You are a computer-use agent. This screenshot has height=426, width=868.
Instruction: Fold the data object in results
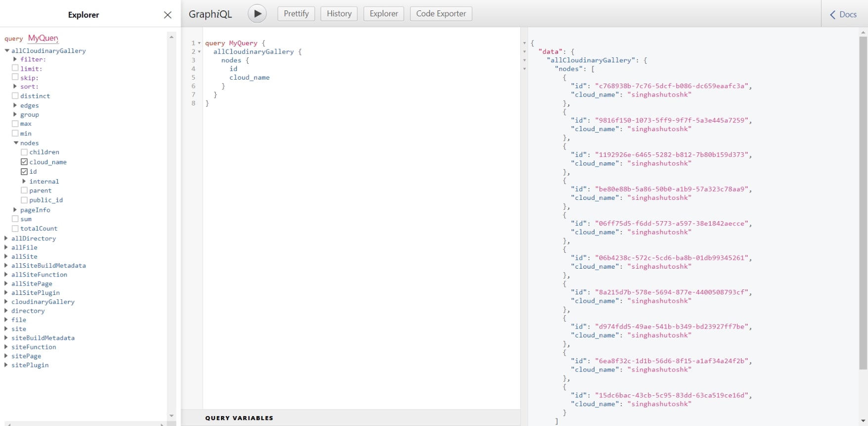coord(524,51)
